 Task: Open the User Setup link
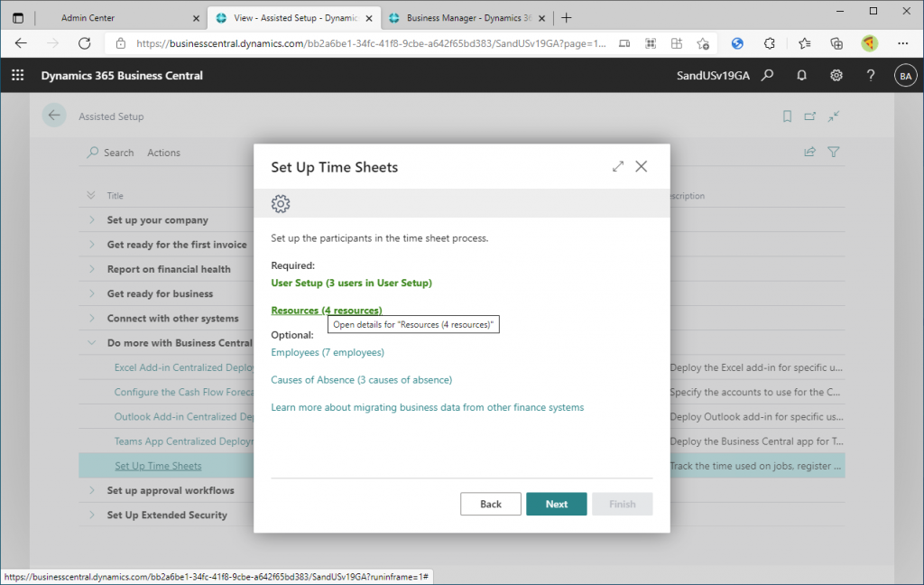[x=351, y=283]
